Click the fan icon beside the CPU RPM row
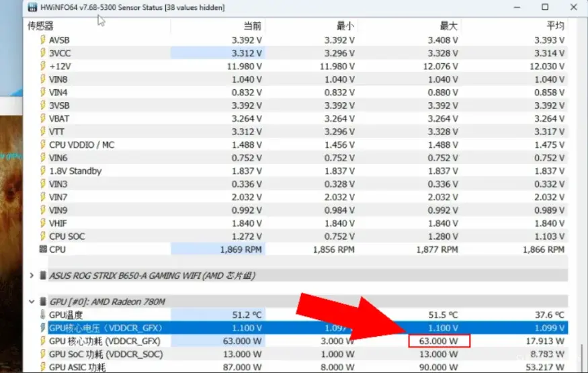The image size is (588, 373). click(43, 249)
